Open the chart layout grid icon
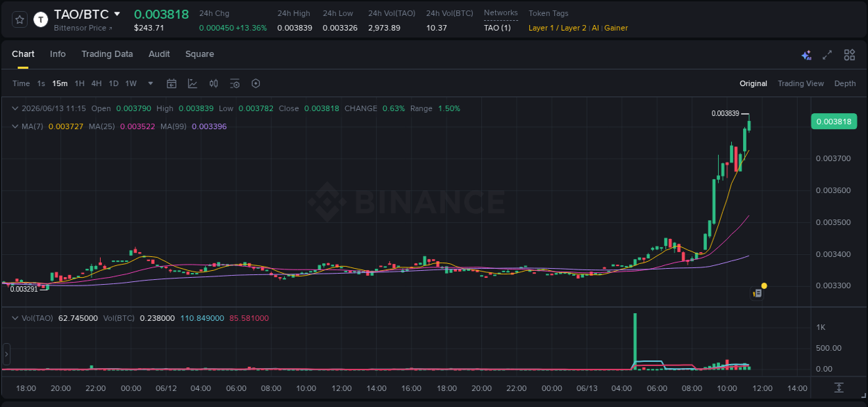 pos(849,55)
